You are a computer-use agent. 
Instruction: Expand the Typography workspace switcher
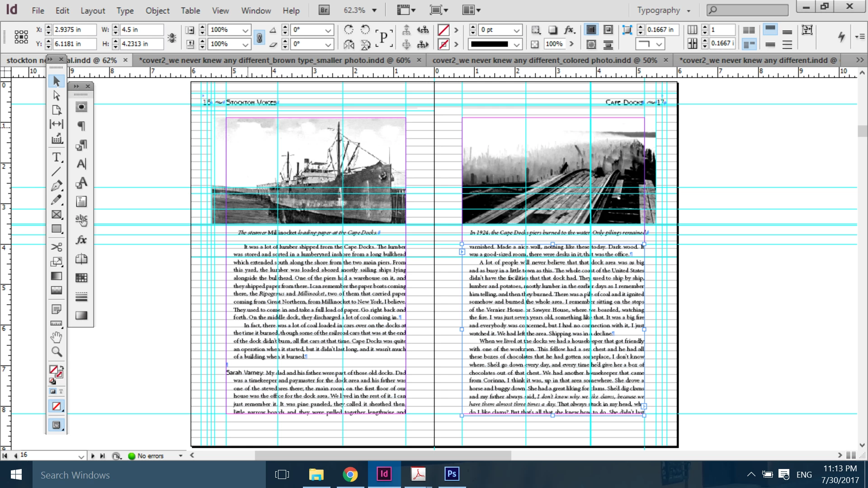pyautogui.click(x=663, y=10)
